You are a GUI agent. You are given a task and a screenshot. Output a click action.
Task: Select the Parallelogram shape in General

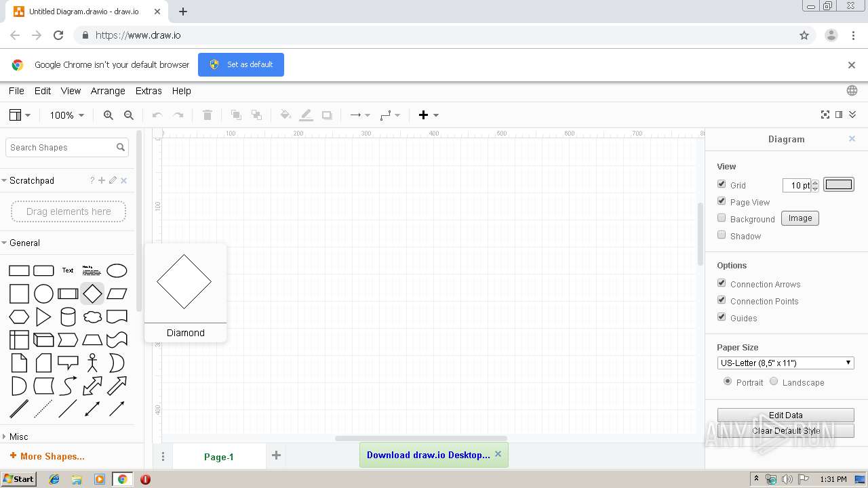117,293
